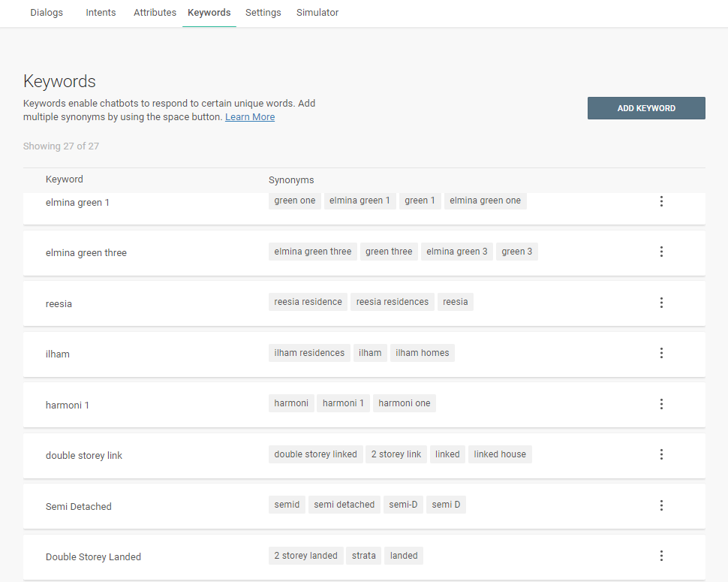This screenshot has height=582, width=728.
Task: Select the 'strata' synonym tag
Action: 364,556
